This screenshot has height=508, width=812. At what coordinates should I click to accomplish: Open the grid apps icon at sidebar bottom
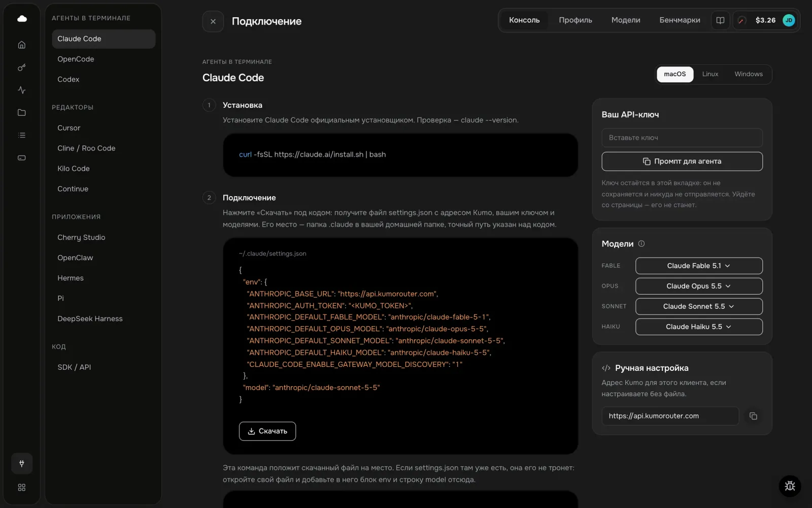(22, 488)
